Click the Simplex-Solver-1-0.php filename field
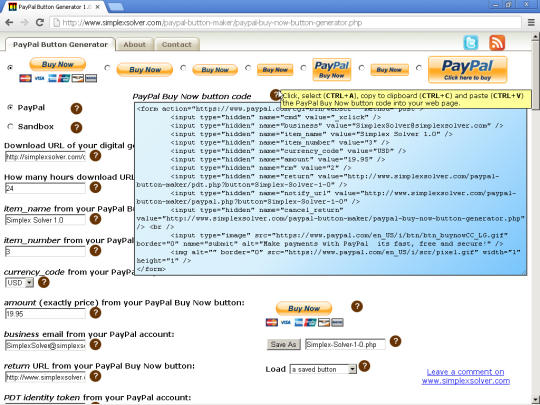The height and width of the screenshot is (405, 540). pos(345,344)
